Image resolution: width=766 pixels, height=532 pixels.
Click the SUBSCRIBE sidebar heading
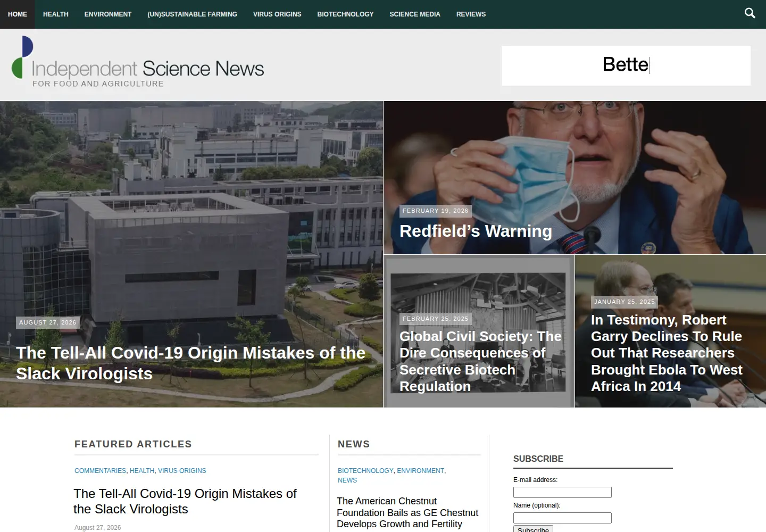pyautogui.click(x=538, y=459)
